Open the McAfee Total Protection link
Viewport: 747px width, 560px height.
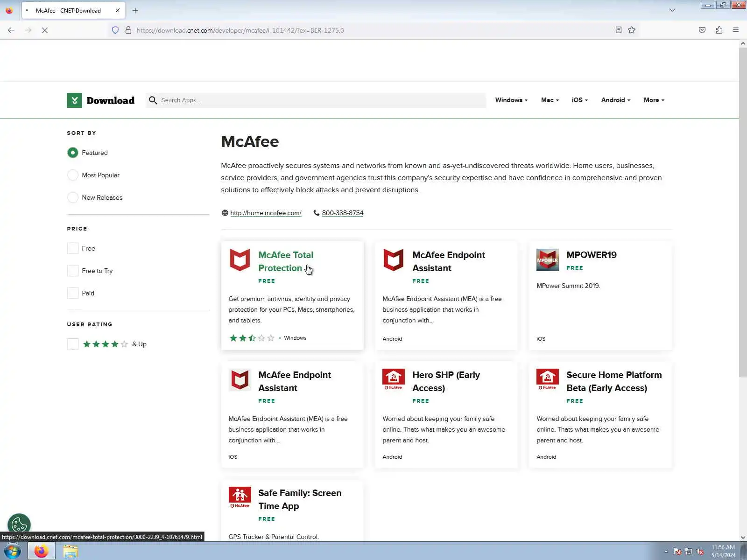click(286, 261)
